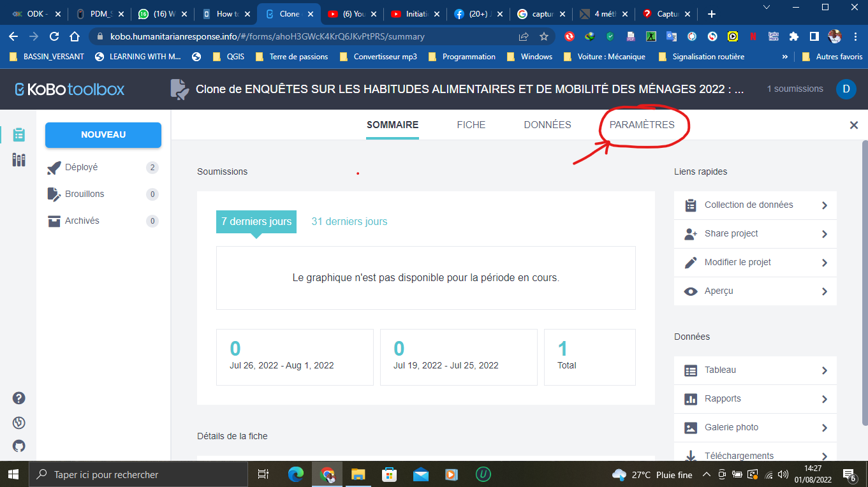
Task: Open the Library icon in left sidebar
Action: click(18, 160)
